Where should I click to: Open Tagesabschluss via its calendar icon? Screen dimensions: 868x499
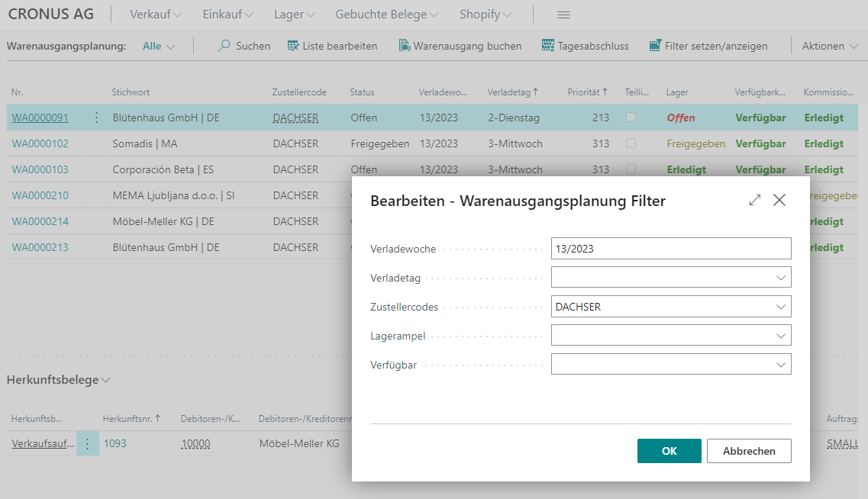pyautogui.click(x=547, y=46)
